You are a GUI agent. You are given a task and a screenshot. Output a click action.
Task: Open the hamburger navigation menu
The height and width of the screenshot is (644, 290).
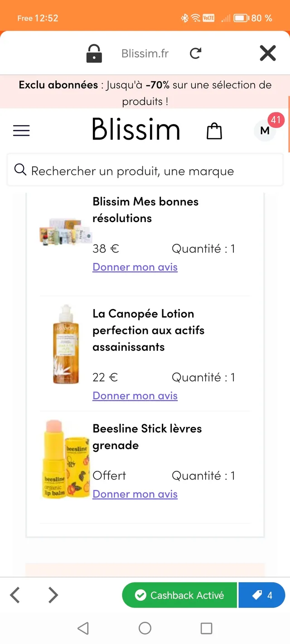pos(21,131)
